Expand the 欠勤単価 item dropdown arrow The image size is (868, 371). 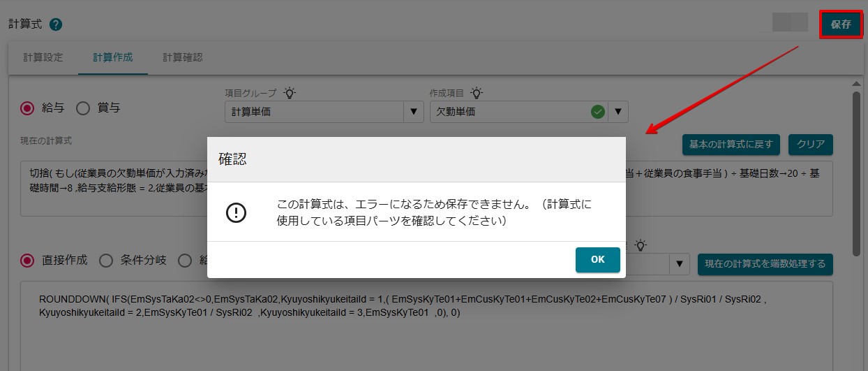tap(618, 112)
